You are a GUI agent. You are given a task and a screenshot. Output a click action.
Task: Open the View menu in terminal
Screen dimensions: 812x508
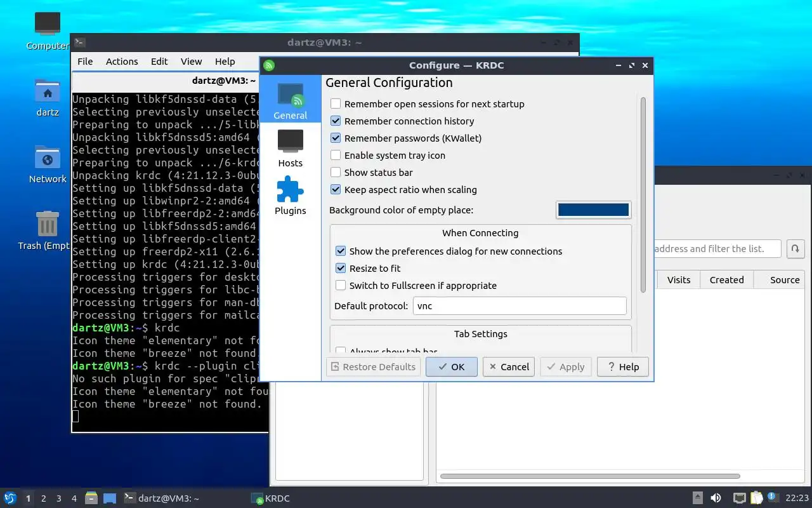tap(191, 62)
